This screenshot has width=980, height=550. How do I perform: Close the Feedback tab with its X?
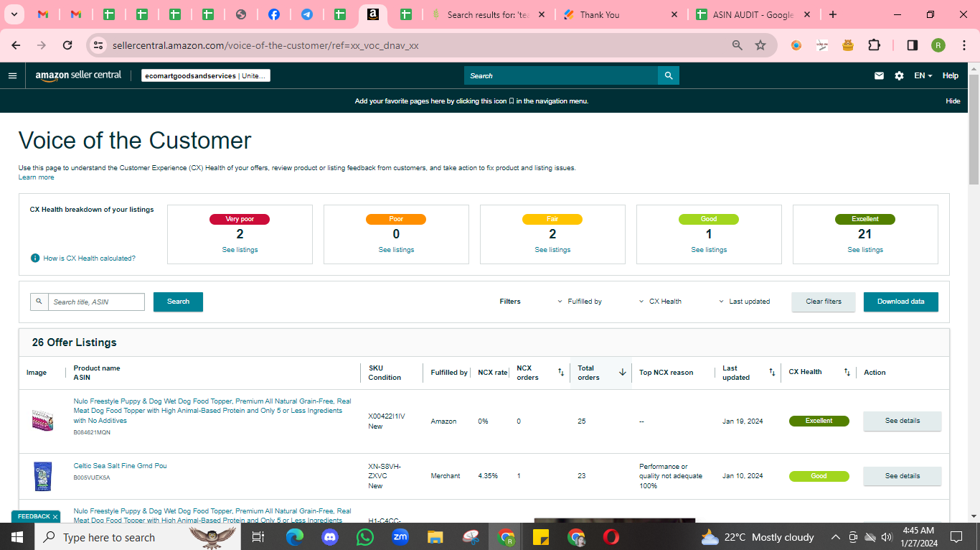tap(55, 517)
